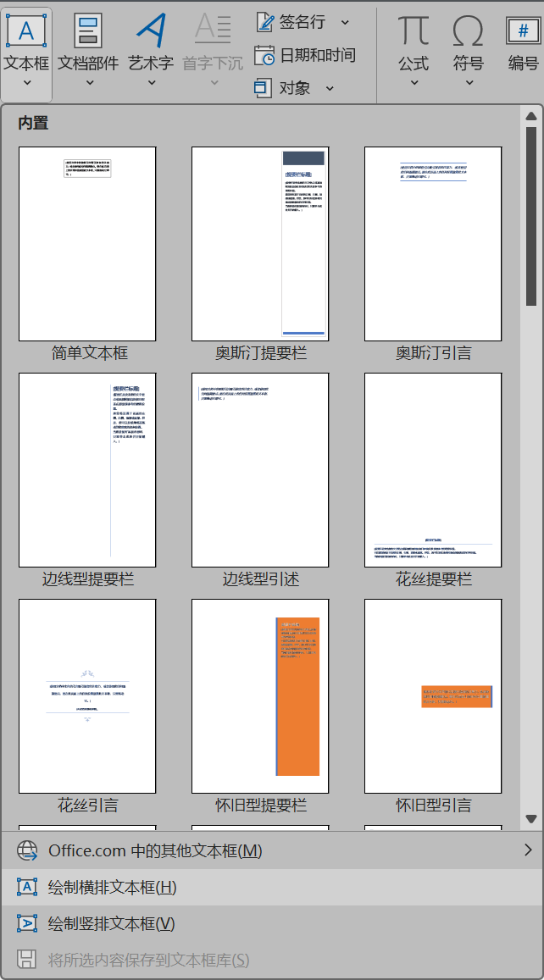This screenshot has height=980, width=544.
Task: Expand Office.com 中的其他文本框 submenu arrow
Action: [529, 850]
